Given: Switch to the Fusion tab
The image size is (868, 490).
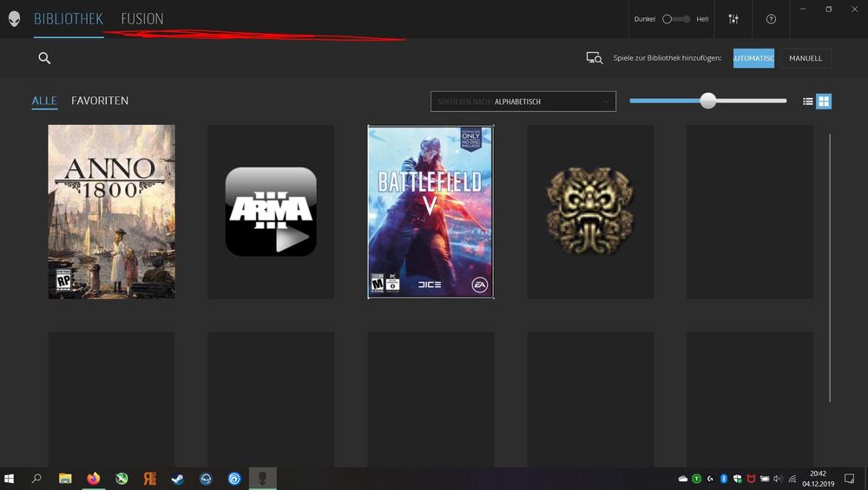Looking at the screenshot, I should click(142, 19).
